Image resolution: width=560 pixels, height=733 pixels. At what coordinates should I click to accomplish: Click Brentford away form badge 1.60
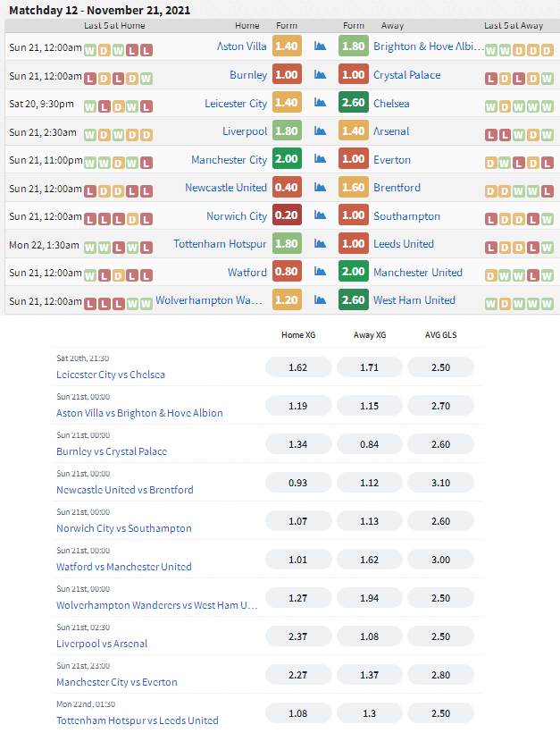click(x=353, y=187)
